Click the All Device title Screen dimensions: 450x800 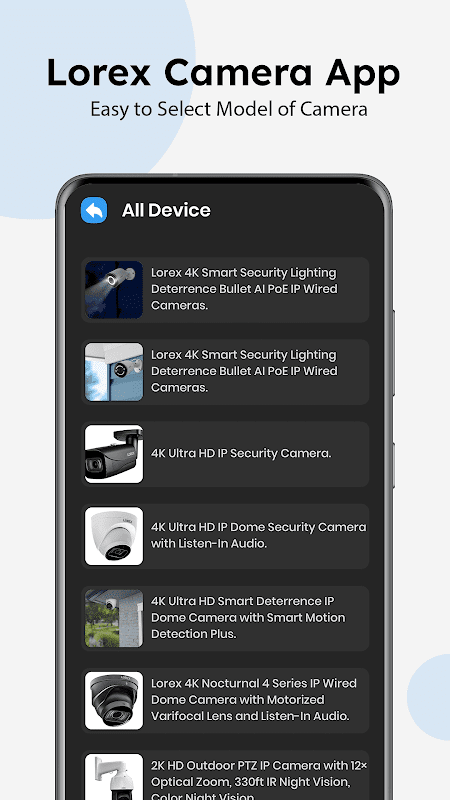[166, 210]
